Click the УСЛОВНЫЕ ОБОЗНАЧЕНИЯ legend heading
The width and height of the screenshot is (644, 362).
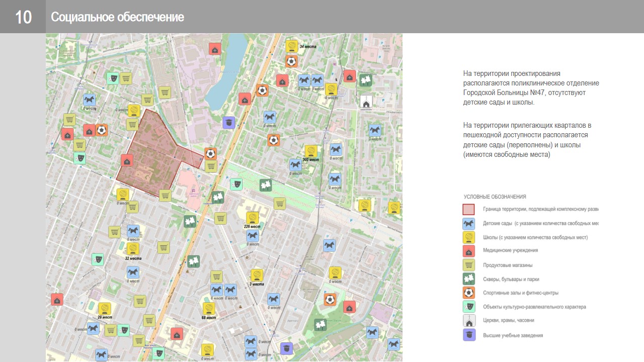pyautogui.click(x=495, y=197)
